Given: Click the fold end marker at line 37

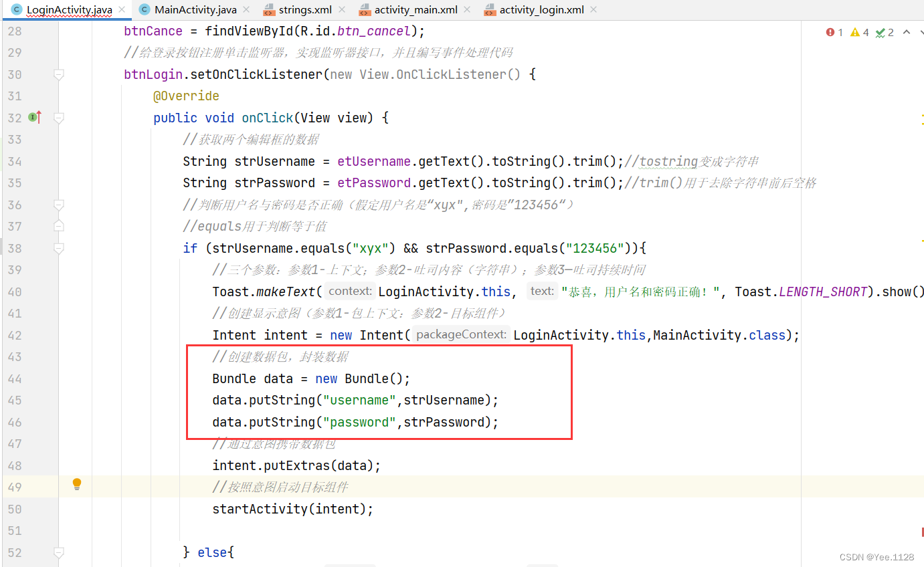Looking at the screenshot, I should pos(59,226).
